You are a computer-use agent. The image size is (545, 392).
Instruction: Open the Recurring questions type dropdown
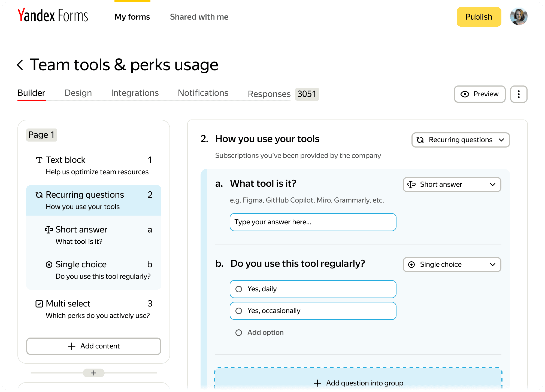point(461,140)
